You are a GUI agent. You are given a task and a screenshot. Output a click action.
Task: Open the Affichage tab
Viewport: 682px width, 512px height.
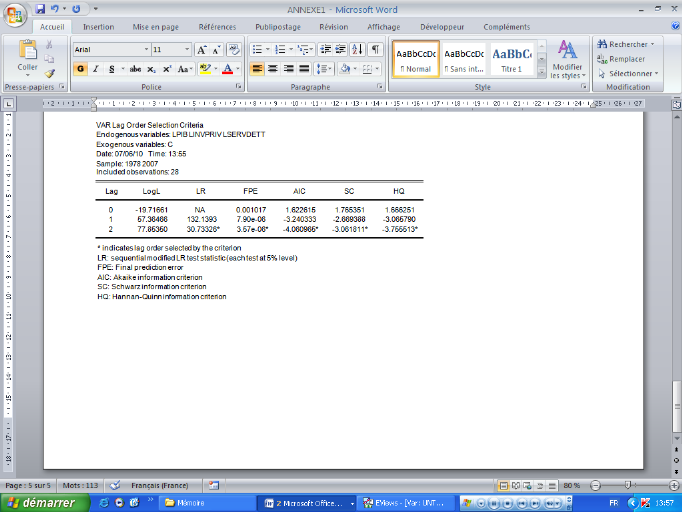pyautogui.click(x=384, y=27)
